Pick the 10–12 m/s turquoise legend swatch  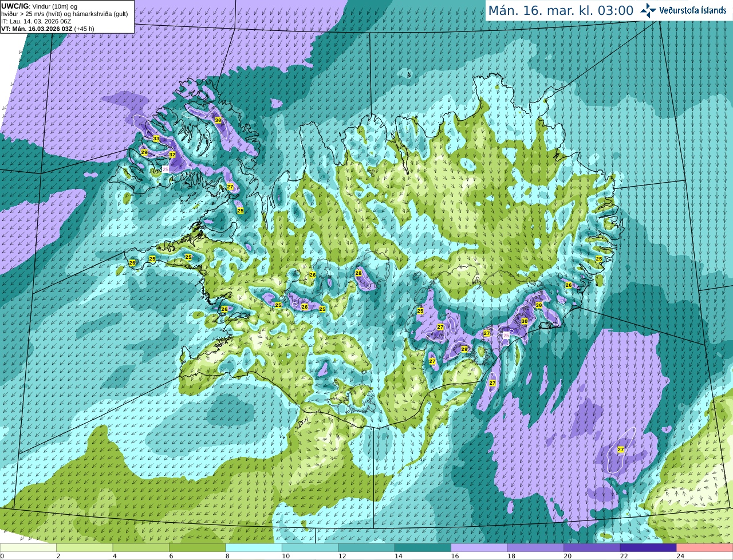[310, 548]
